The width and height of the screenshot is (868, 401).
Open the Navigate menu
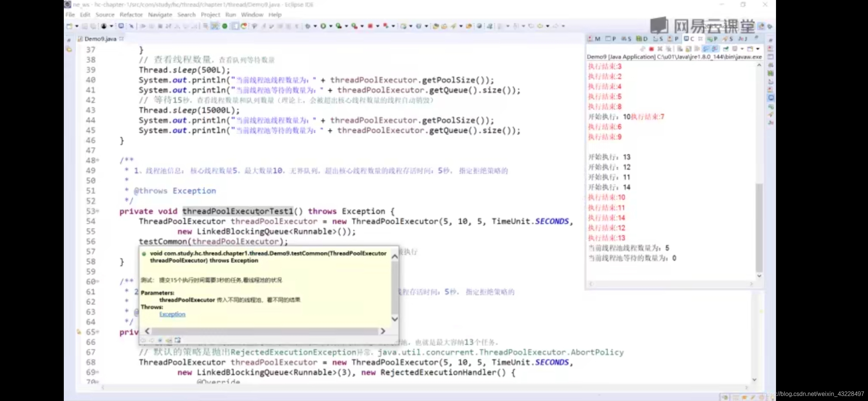(160, 14)
